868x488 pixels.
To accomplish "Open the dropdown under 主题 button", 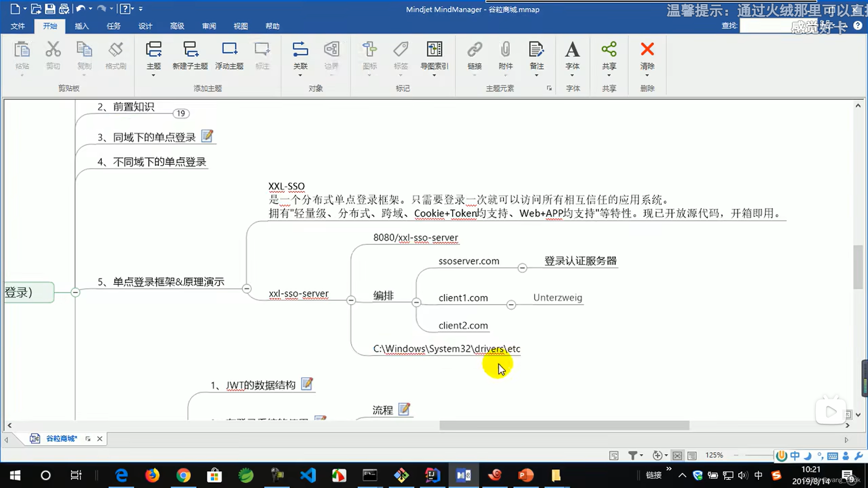I will [x=154, y=75].
